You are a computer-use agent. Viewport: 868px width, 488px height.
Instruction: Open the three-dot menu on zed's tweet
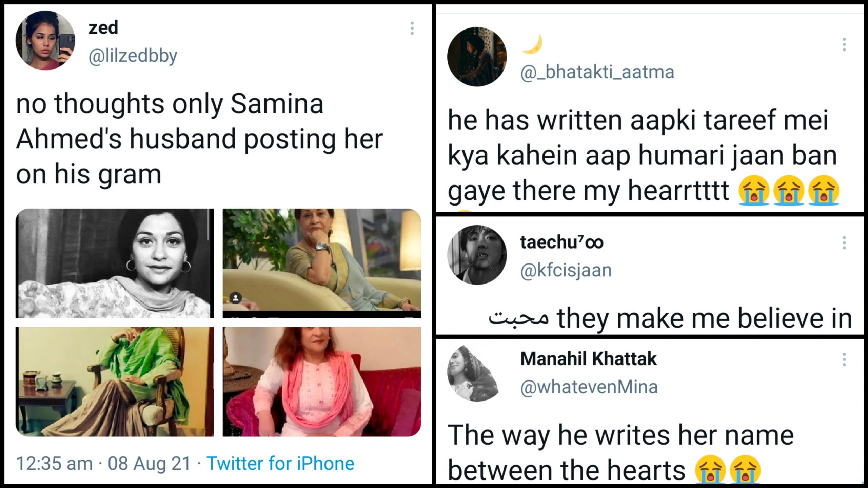coord(412,28)
